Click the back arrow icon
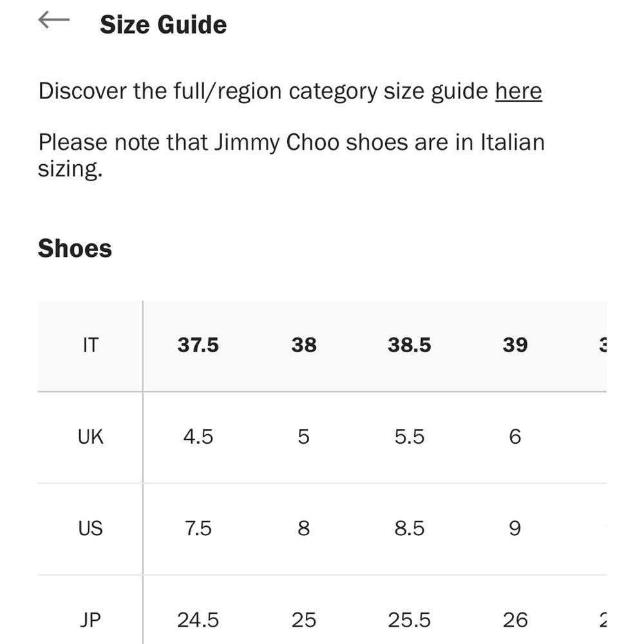This screenshot has height=644, width=644. 54,20
